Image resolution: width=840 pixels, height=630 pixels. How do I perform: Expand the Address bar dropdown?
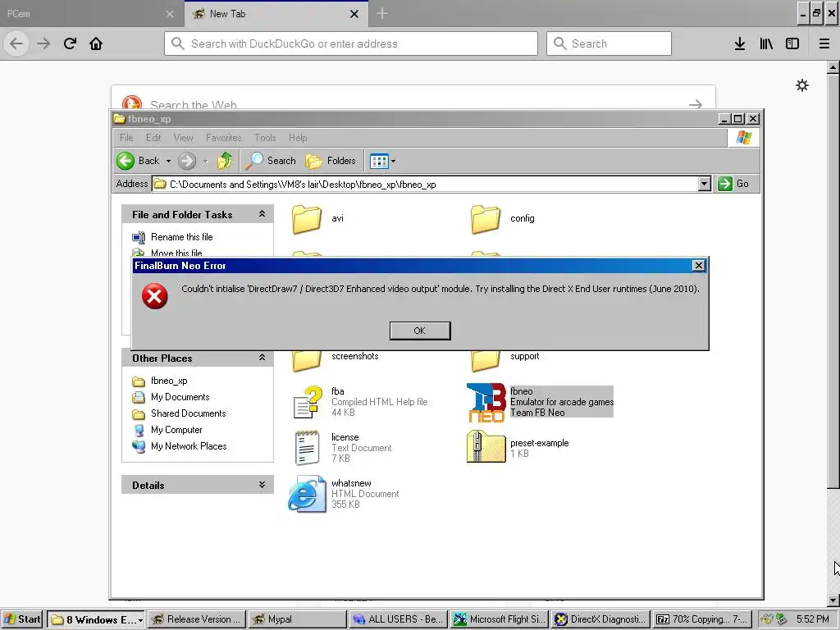[x=705, y=185]
